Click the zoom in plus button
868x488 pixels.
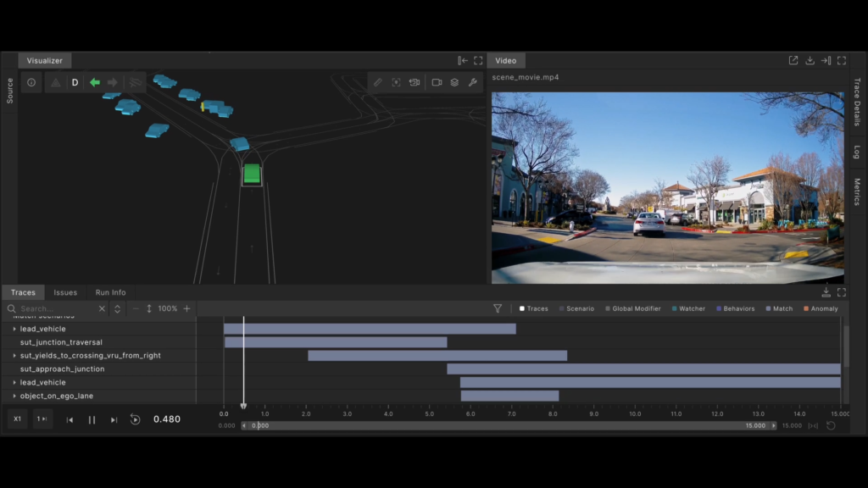tap(187, 308)
